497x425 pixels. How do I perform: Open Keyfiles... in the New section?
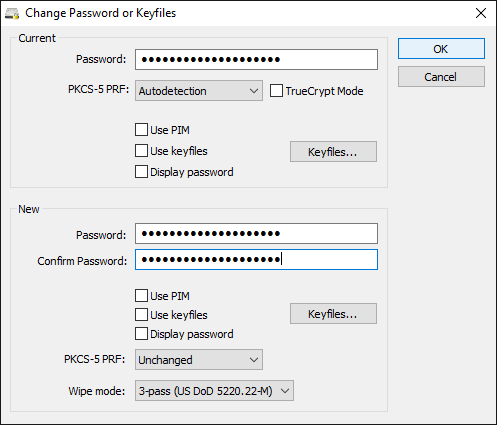(x=333, y=314)
